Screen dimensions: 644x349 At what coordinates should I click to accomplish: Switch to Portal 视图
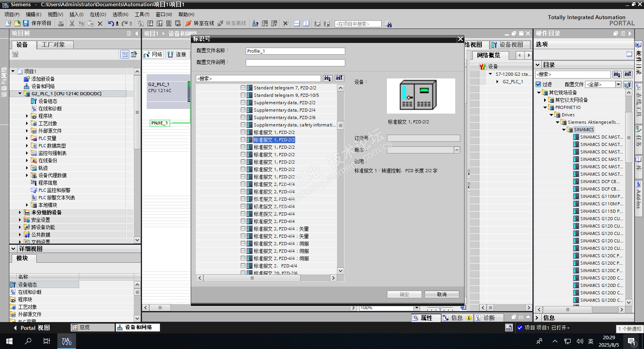[32, 328]
